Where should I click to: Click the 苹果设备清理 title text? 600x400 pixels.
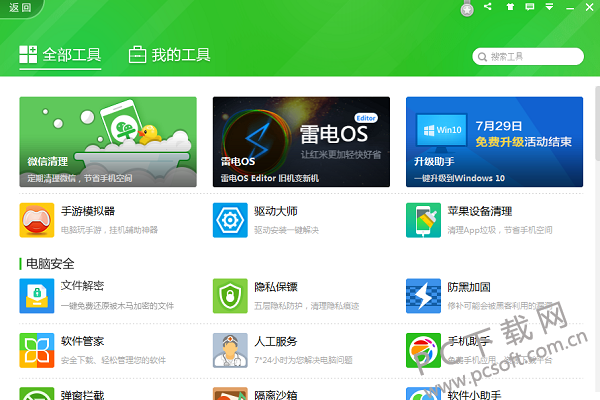tap(480, 211)
